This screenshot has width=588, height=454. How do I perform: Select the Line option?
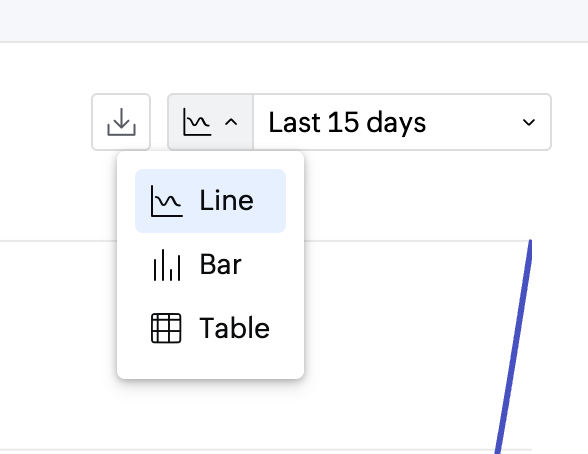point(210,201)
